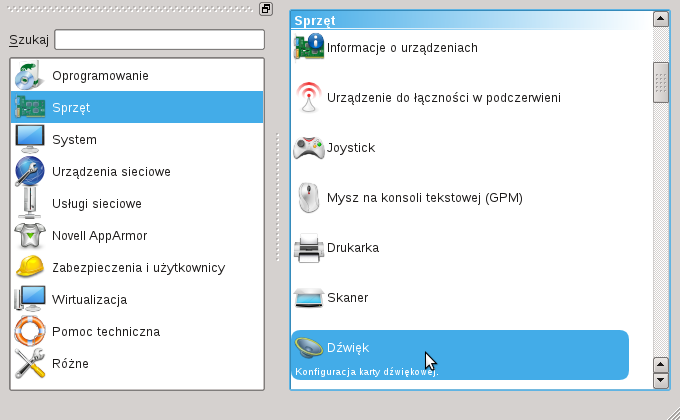680x420 pixels.
Task: Open Urządzenie do łączności w podczerwieni
Action: coord(443,98)
